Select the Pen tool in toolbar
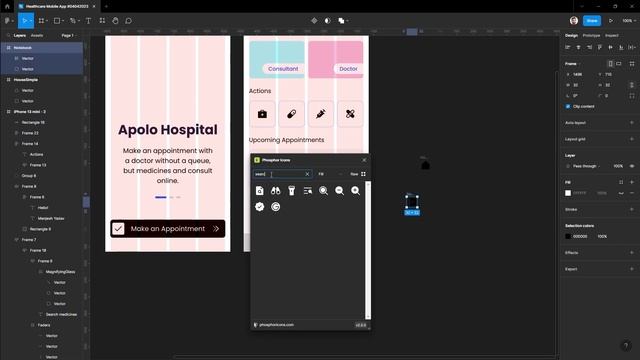 pyautogui.click(x=73, y=20)
